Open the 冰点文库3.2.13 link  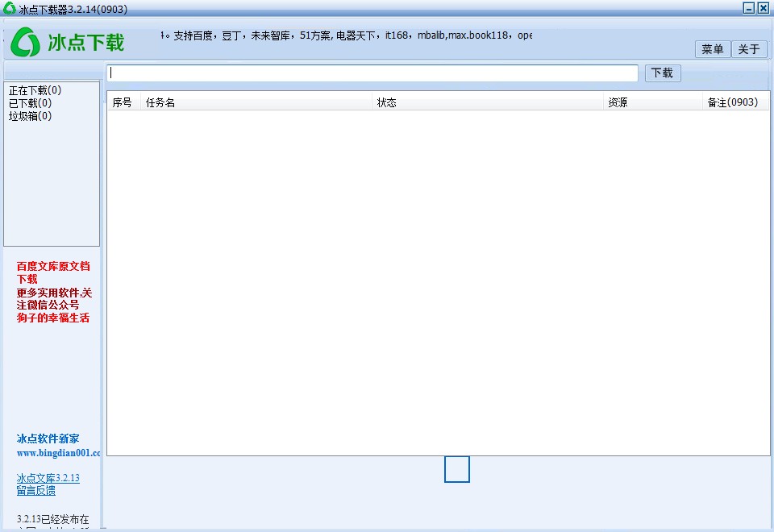tap(48, 478)
